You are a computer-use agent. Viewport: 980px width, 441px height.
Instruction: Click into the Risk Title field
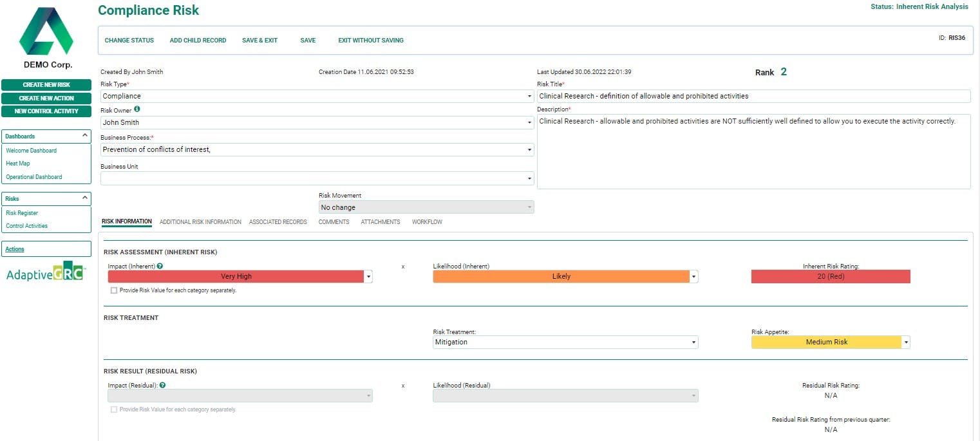pos(753,96)
